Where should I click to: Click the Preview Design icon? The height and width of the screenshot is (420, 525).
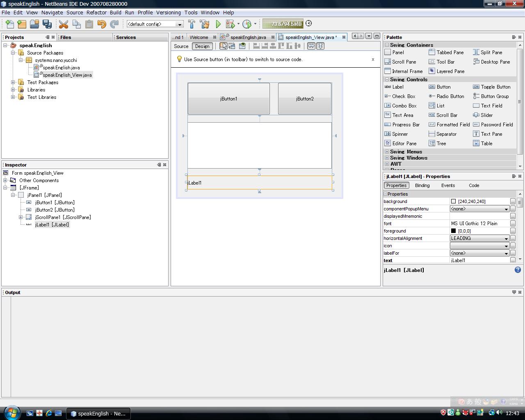click(x=242, y=46)
